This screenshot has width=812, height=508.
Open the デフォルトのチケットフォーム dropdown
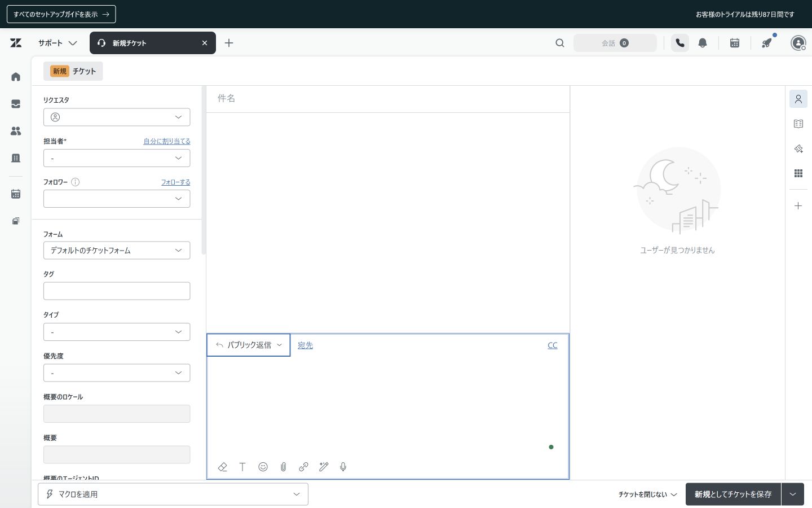tap(117, 251)
